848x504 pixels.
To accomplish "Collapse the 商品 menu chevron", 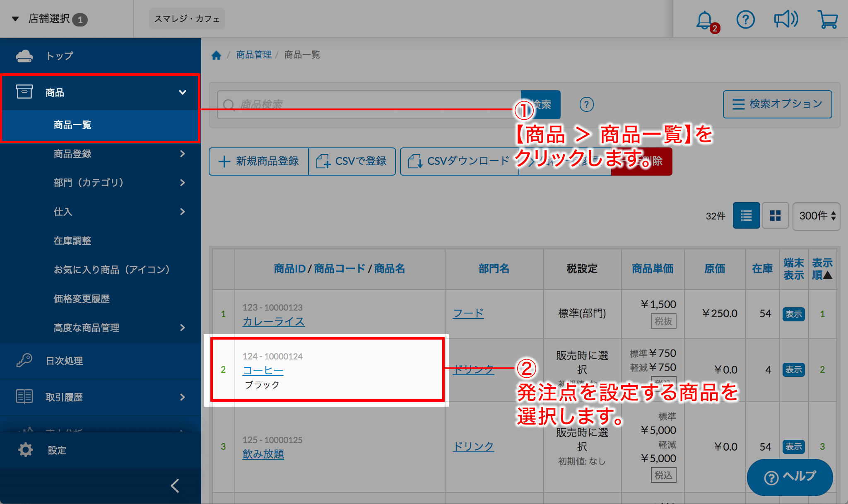I will point(182,92).
